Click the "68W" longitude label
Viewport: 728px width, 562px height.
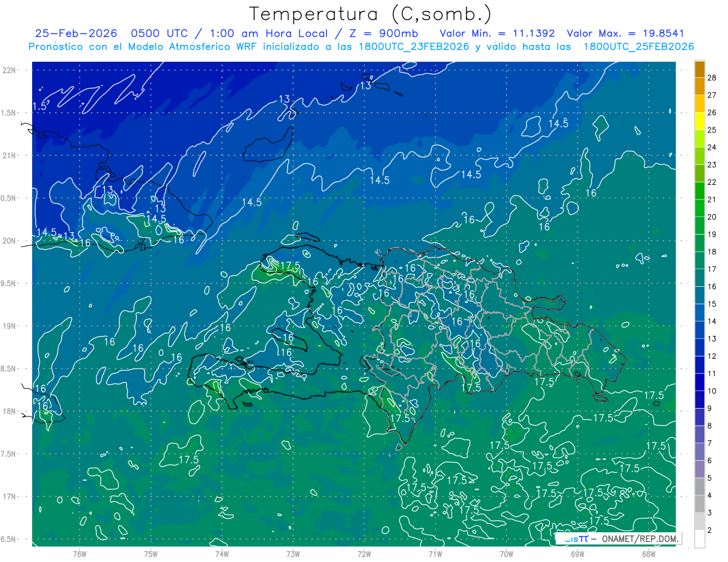pyautogui.click(x=649, y=554)
